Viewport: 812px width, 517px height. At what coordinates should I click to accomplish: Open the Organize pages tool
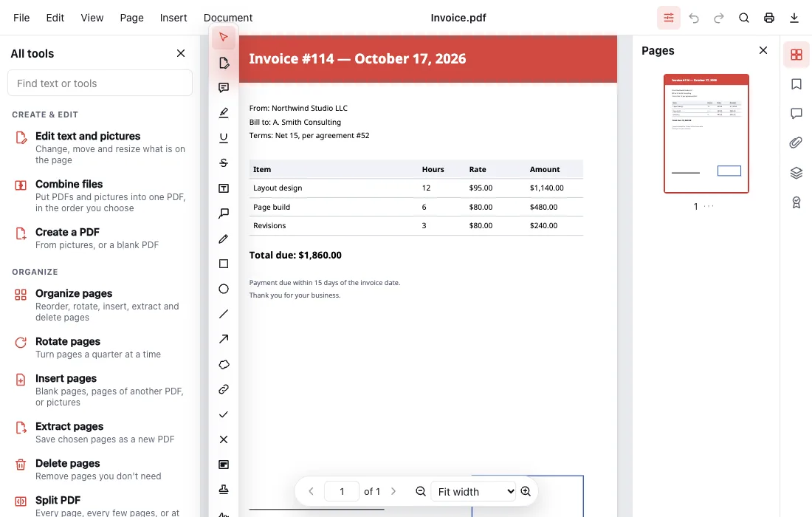100,305
